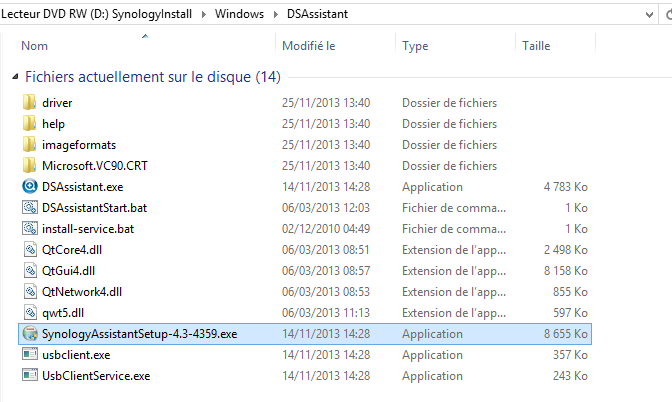Select the file name UsbClientService.exe
The width and height of the screenshot is (672, 402).
click(x=96, y=376)
